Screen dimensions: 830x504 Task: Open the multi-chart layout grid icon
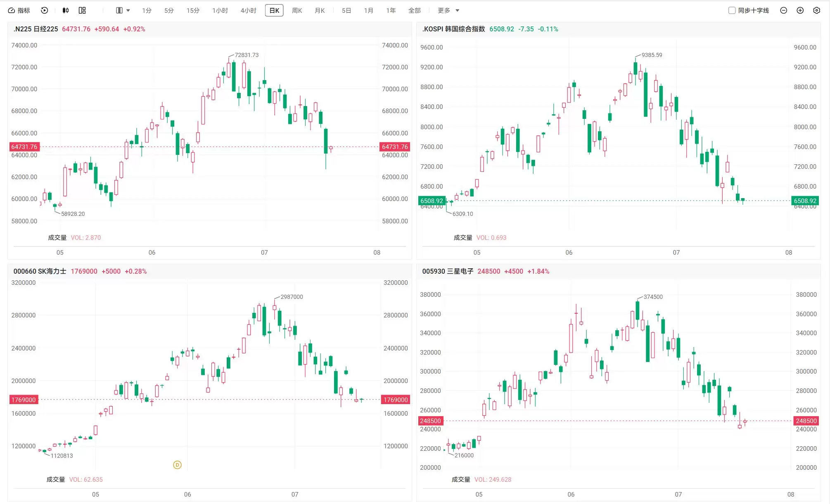(82, 10)
